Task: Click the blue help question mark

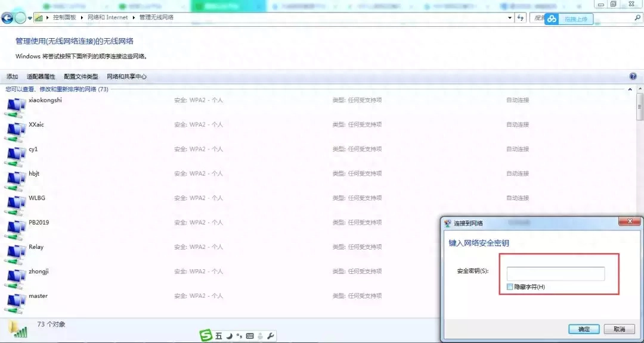Action: 633,76
